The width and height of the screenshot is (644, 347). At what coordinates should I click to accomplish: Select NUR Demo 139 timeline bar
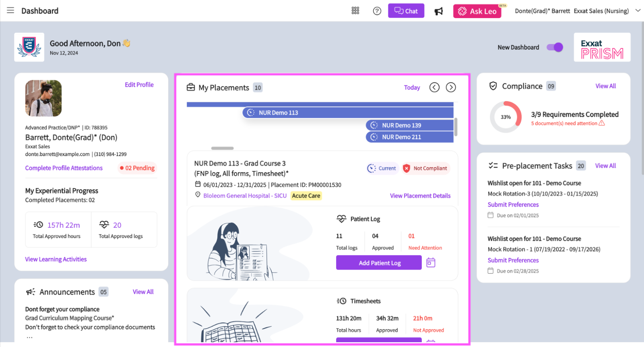[x=409, y=125]
